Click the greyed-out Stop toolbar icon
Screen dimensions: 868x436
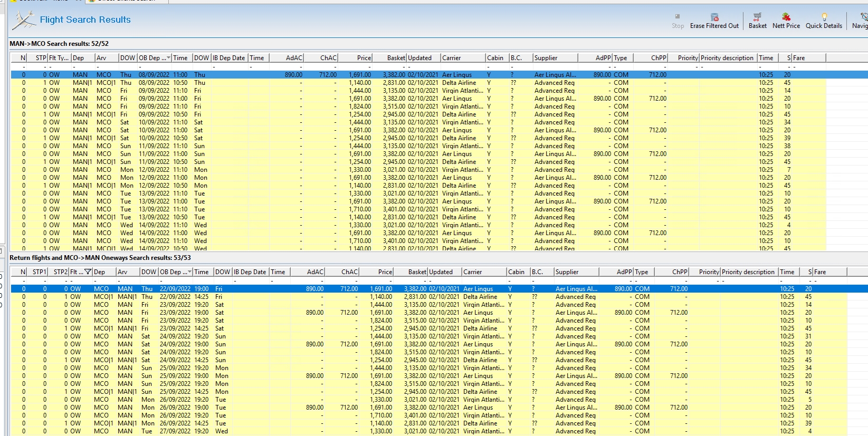(678, 17)
